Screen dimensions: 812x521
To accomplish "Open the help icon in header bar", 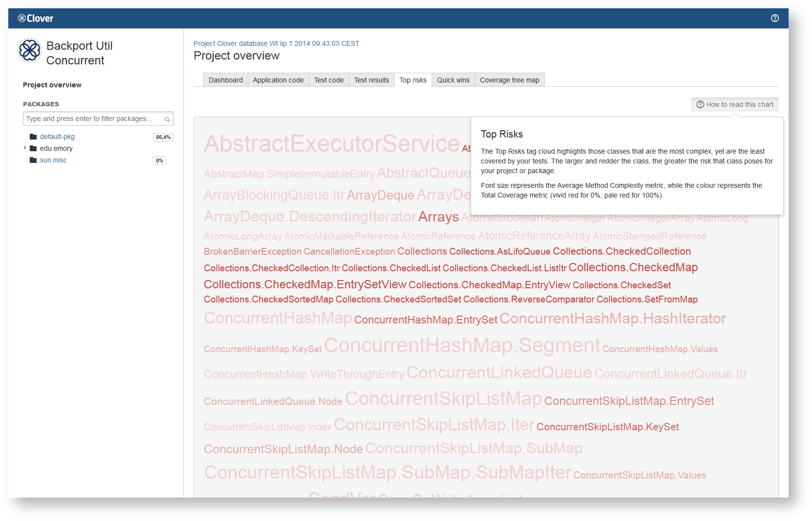I will coord(775,18).
